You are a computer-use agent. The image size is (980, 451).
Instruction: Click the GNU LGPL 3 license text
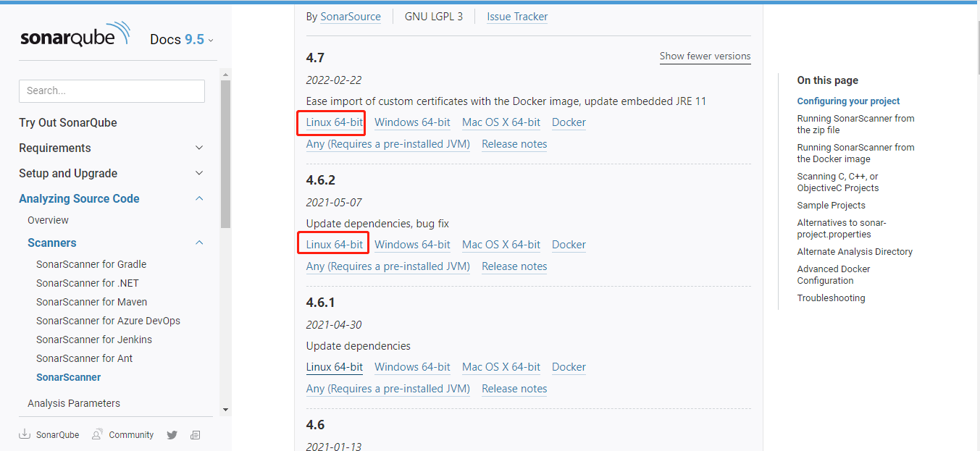tap(434, 17)
